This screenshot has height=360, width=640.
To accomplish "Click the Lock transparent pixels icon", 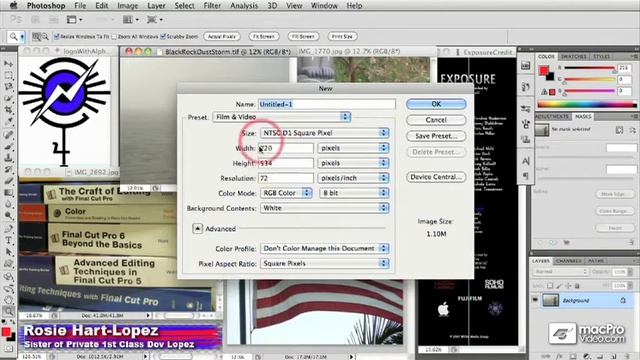I will (x=550, y=286).
